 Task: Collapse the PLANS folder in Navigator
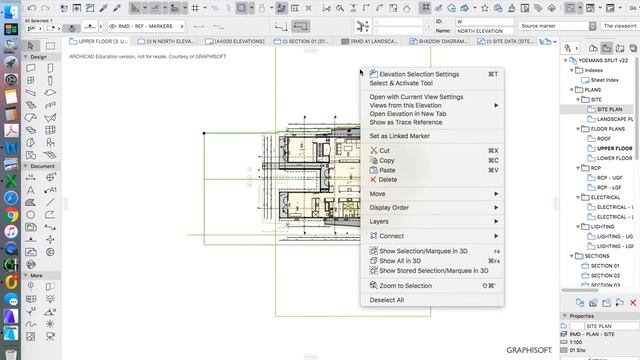[x=572, y=90]
